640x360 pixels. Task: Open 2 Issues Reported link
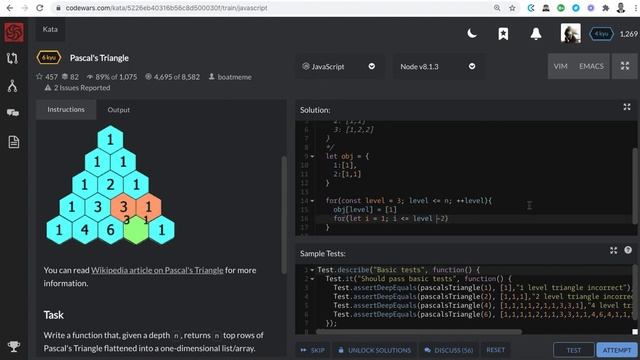point(78,88)
